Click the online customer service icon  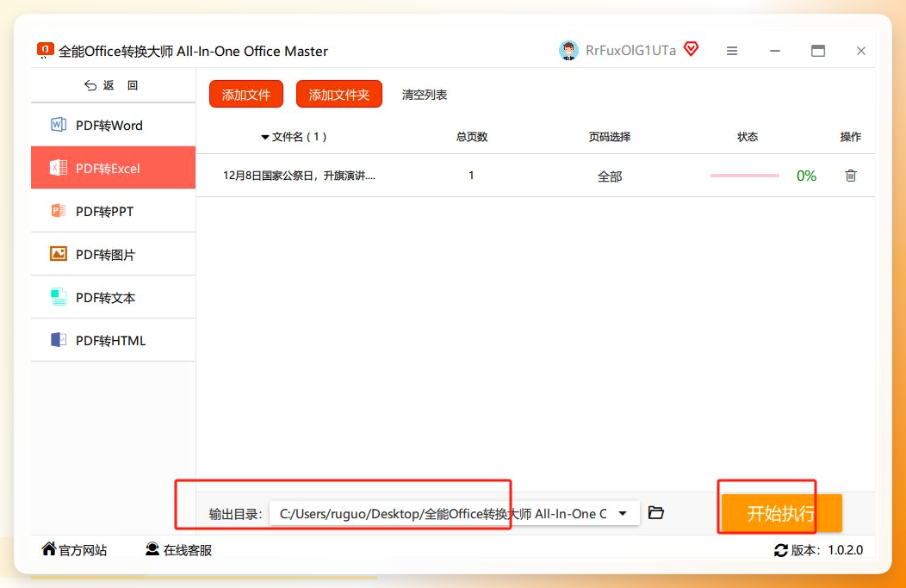coord(152,548)
